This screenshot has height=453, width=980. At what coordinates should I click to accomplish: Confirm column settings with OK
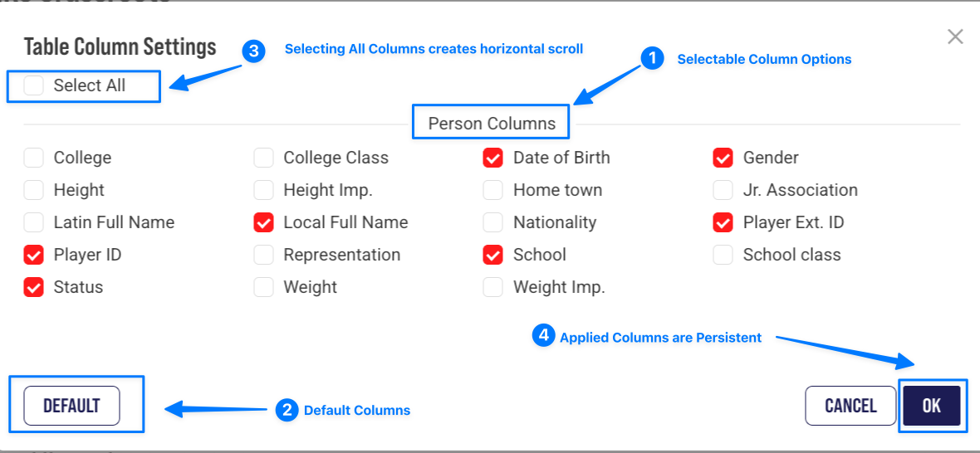[931, 406]
